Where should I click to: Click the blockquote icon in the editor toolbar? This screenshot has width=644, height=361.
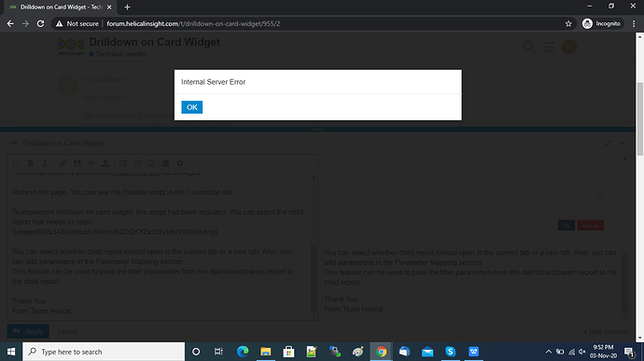(77, 163)
